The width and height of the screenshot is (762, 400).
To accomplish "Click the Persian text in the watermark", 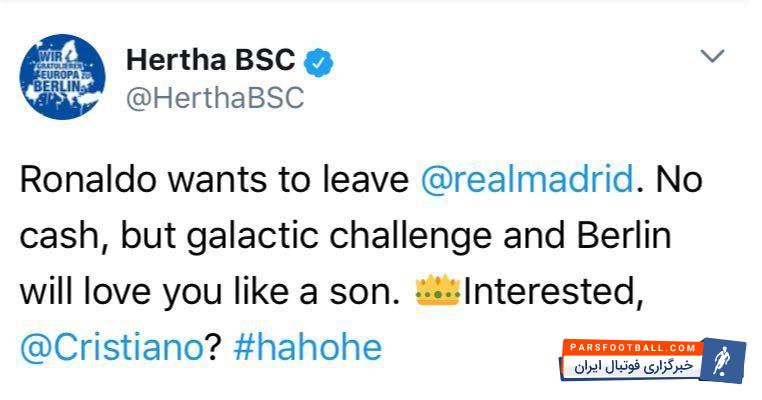I will coord(630,368).
